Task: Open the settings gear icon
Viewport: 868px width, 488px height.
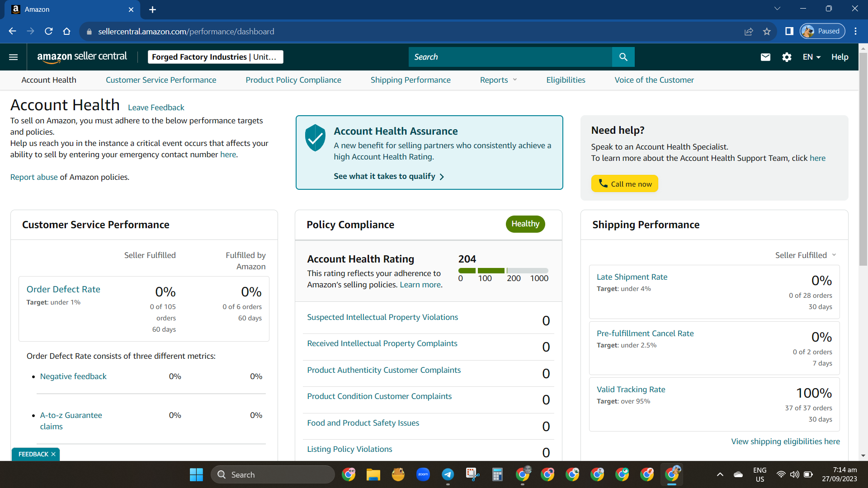Action: 787,57
